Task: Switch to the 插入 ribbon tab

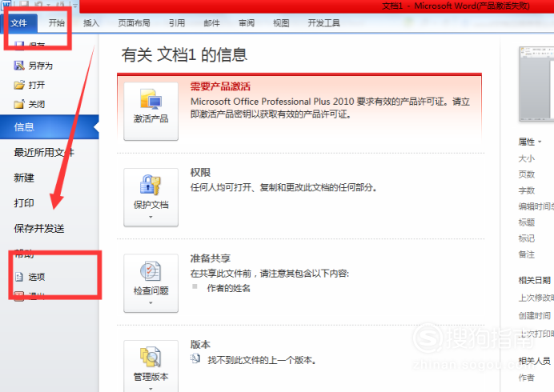Action: [91, 23]
